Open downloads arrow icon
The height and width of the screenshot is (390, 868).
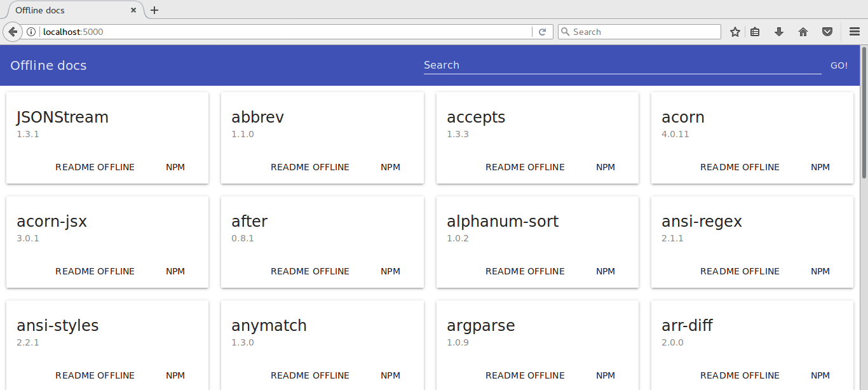click(779, 32)
